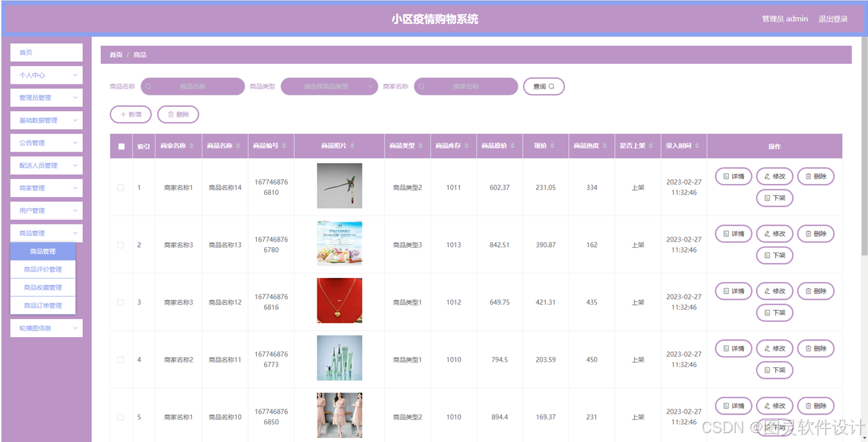The width and height of the screenshot is (868, 442).
Task: Go to 首页 in the sidebar
Action: tap(47, 52)
